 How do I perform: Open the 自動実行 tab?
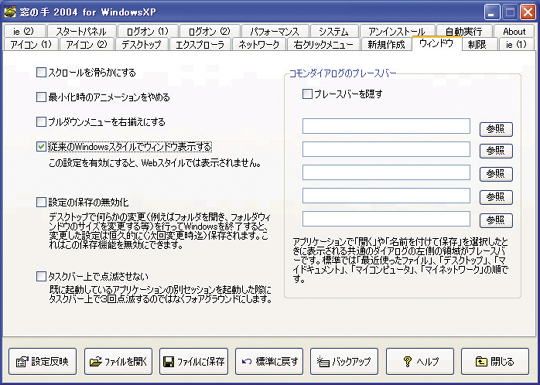464,32
